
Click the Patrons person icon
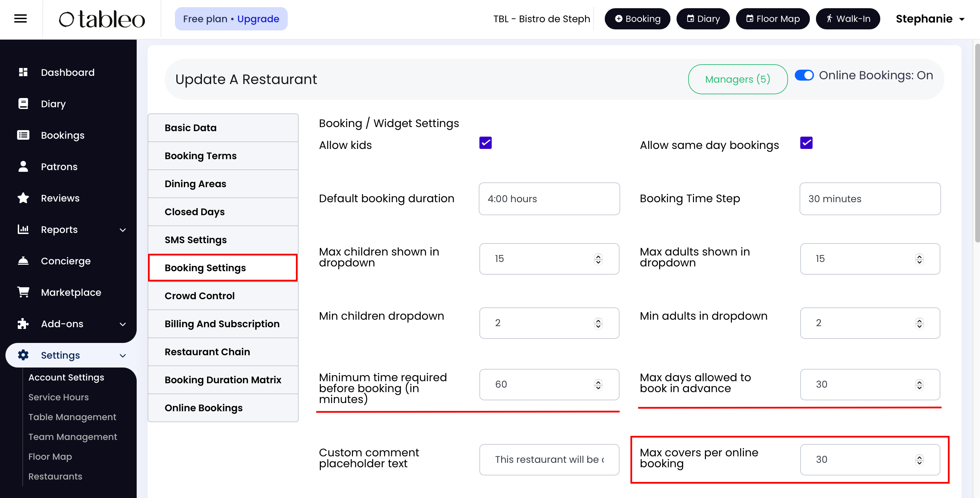coord(23,166)
